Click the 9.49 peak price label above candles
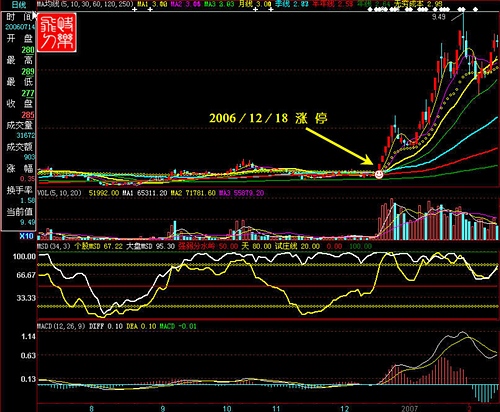500x412 pixels. click(439, 17)
